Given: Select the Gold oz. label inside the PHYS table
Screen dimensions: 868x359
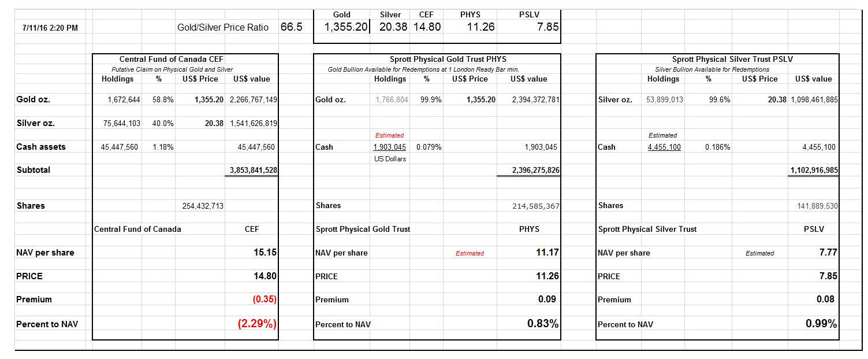Looking at the screenshot, I should coord(331,99).
